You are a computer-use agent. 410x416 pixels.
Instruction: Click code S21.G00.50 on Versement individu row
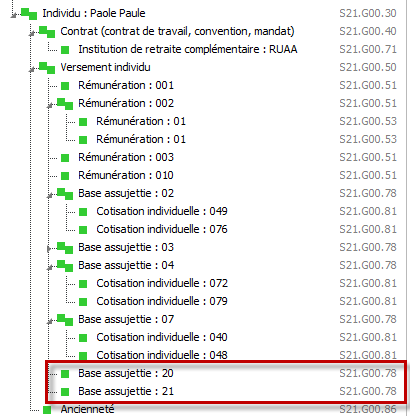coord(368,67)
